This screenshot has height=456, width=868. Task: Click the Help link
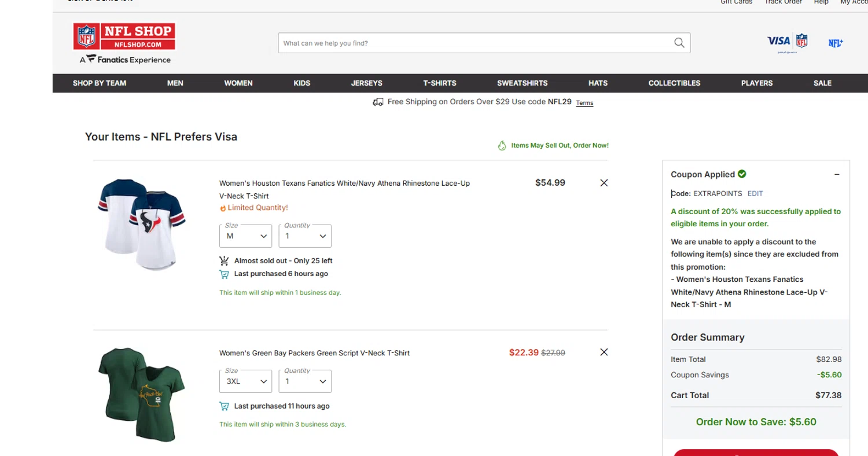coord(821,2)
